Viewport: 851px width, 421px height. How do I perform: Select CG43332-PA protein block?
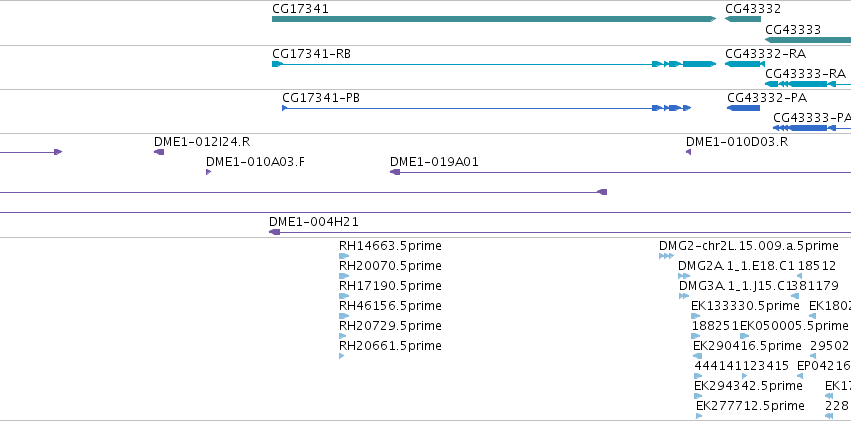click(743, 108)
